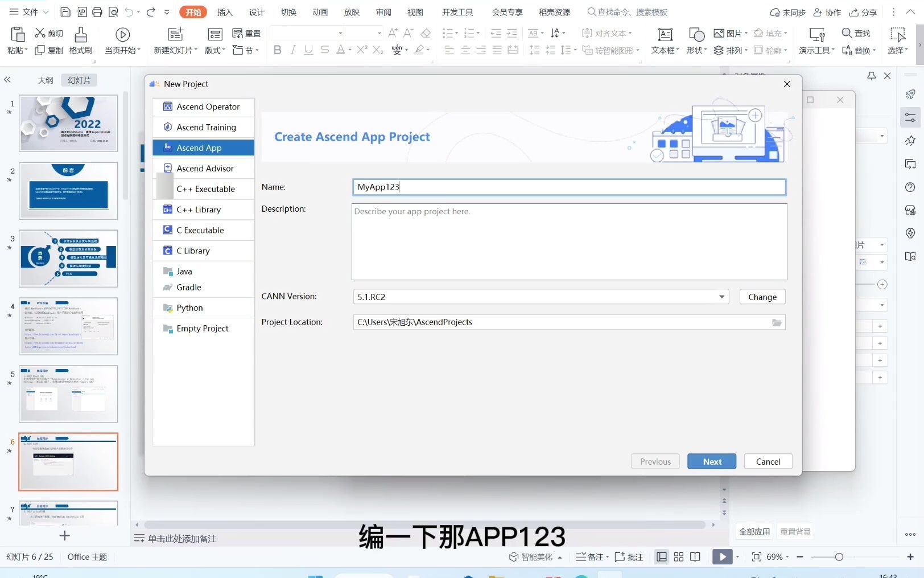The image size is (924, 578).
Task: Click the 查找 find icon
Action: [847, 33]
